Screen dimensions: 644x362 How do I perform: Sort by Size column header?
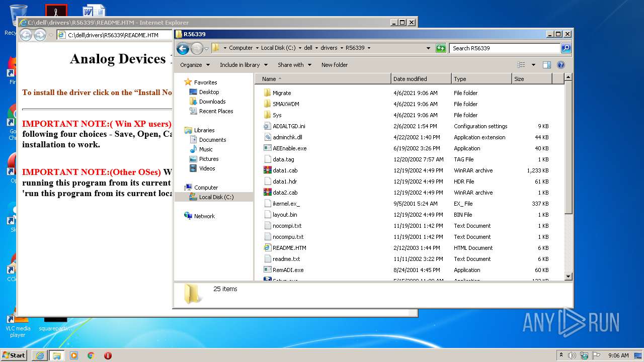[532, 79]
